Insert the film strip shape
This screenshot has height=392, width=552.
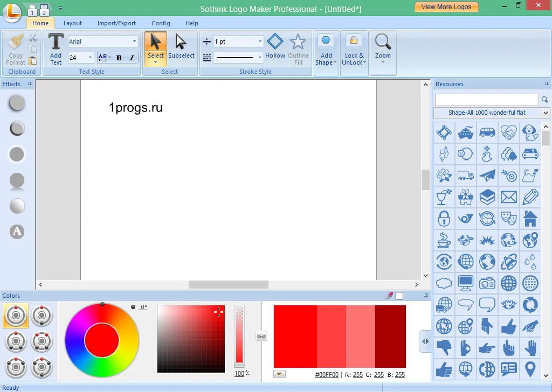(x=444, y=132)
